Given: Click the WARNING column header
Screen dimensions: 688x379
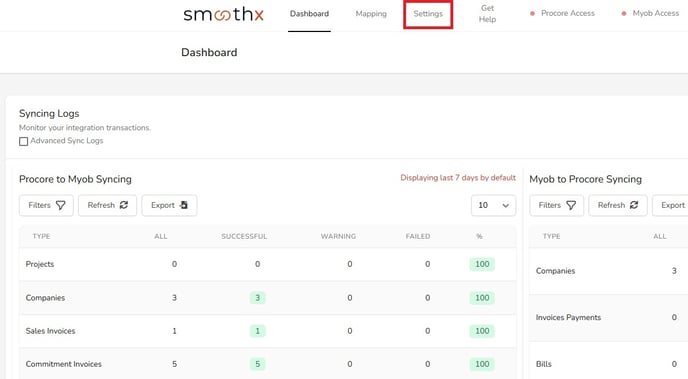Looking at the screenshot, I should click(338, 236).
